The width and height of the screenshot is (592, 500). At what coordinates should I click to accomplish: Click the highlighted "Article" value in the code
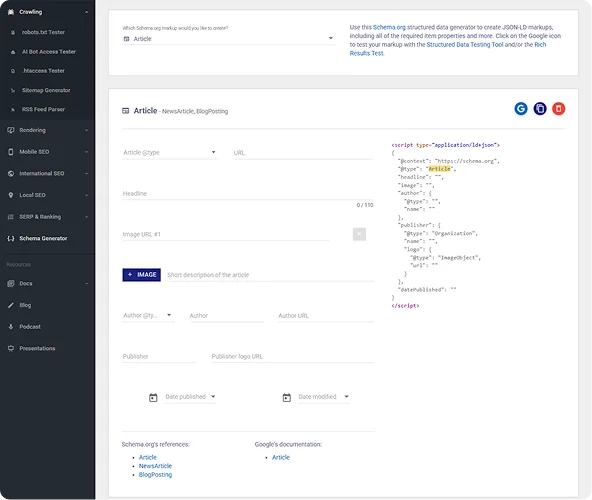pyautogui.click(x=439, y=169)
